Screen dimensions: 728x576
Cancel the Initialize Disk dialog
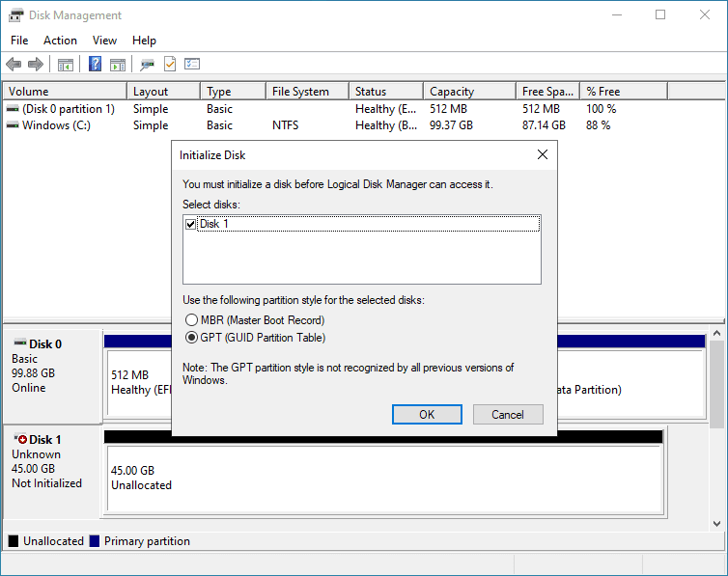pos(508,414)
